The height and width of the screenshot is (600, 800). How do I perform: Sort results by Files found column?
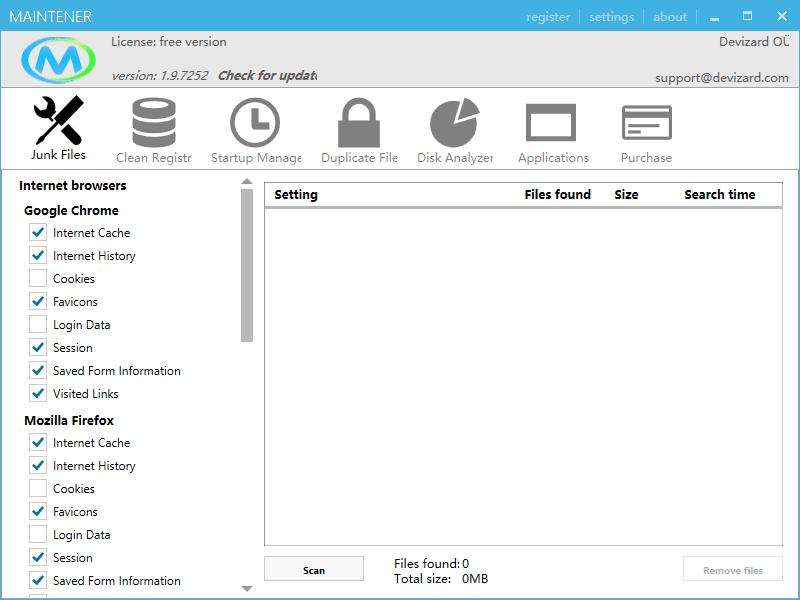pyautogui.click(x=557, y=195)
